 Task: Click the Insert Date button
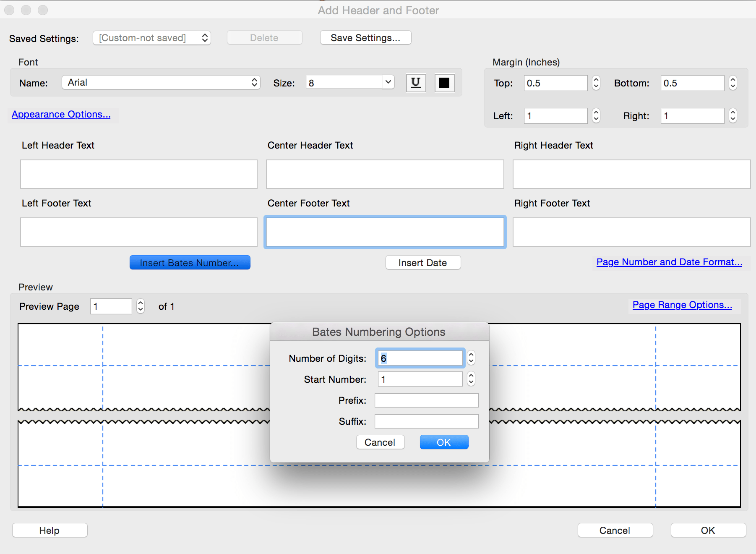click(x=423, y=263)
